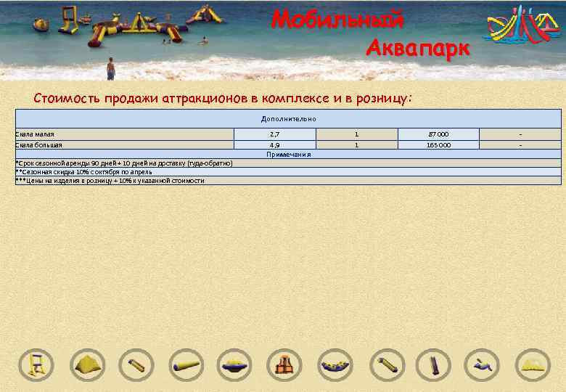566x392 pixels.
Task: Open the blue-yellow saucer attraction icon
Action: click(234, 365)
